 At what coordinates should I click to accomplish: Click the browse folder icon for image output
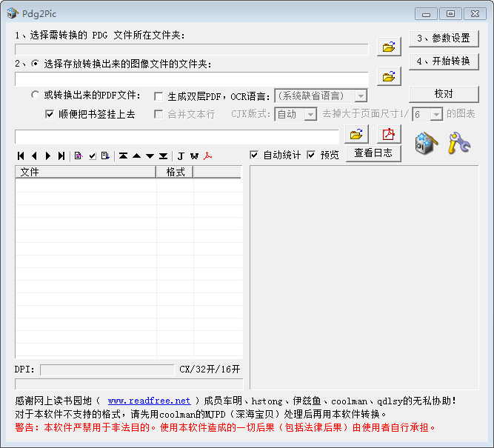pos(389,76)
